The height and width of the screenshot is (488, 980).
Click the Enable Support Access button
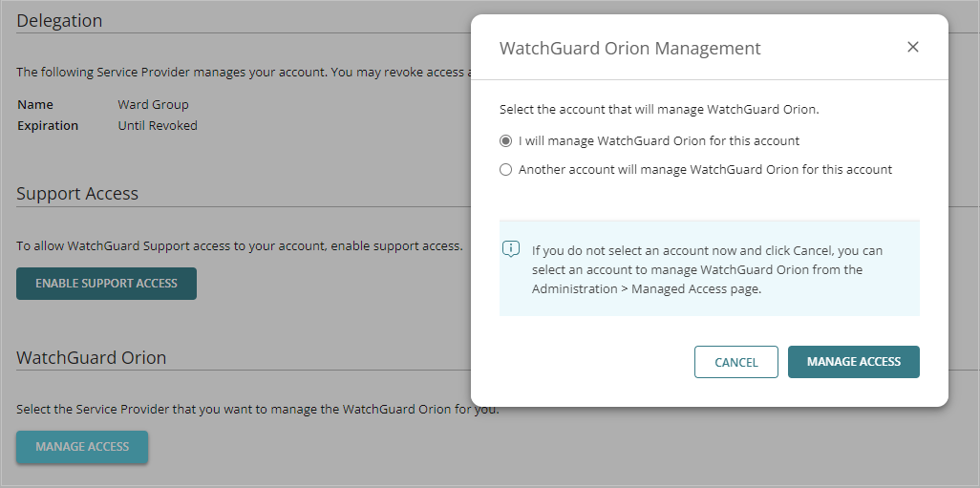[106, 284]
